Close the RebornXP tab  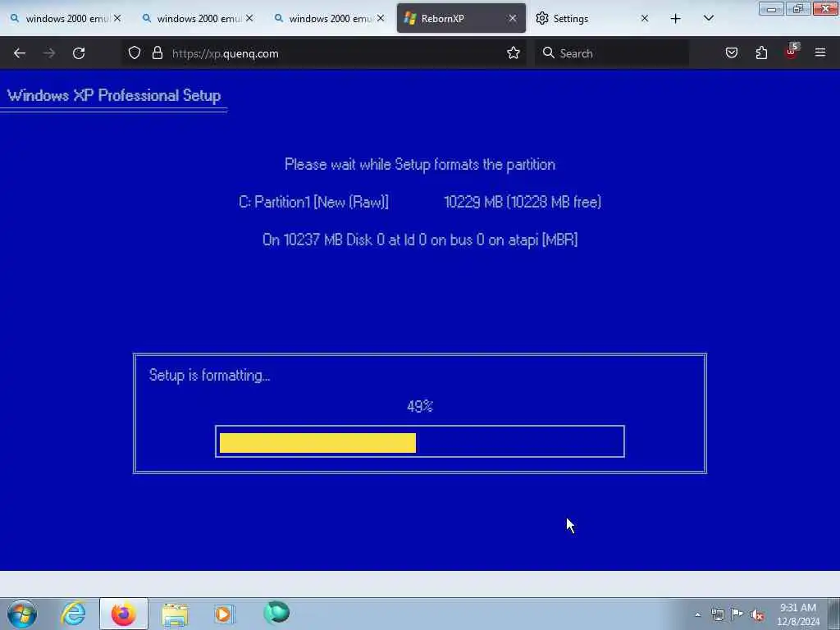[x=513, y=18]
